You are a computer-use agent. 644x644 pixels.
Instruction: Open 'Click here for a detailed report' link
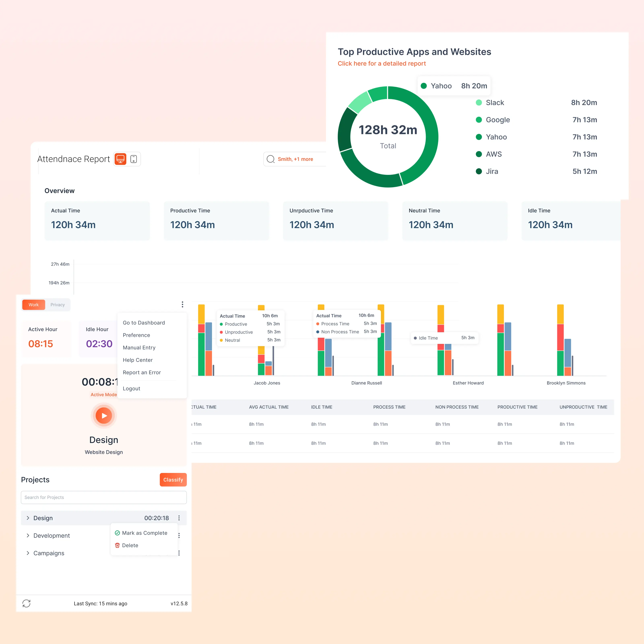382,63
